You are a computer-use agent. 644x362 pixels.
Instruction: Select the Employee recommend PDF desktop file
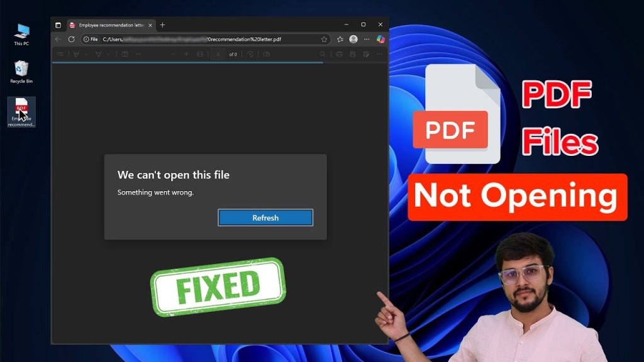(x=21, y=112)
